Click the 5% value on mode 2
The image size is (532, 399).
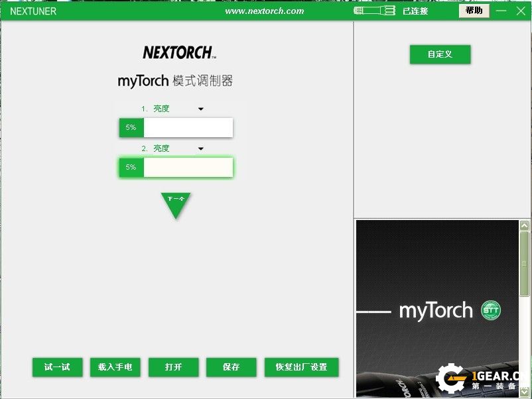point(131,167)
